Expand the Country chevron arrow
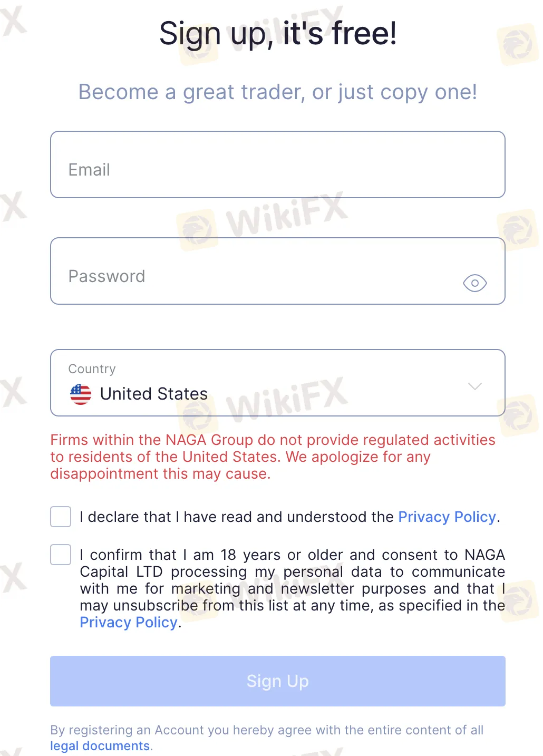This screenshot has height=756, width=543. coord(474,386)
